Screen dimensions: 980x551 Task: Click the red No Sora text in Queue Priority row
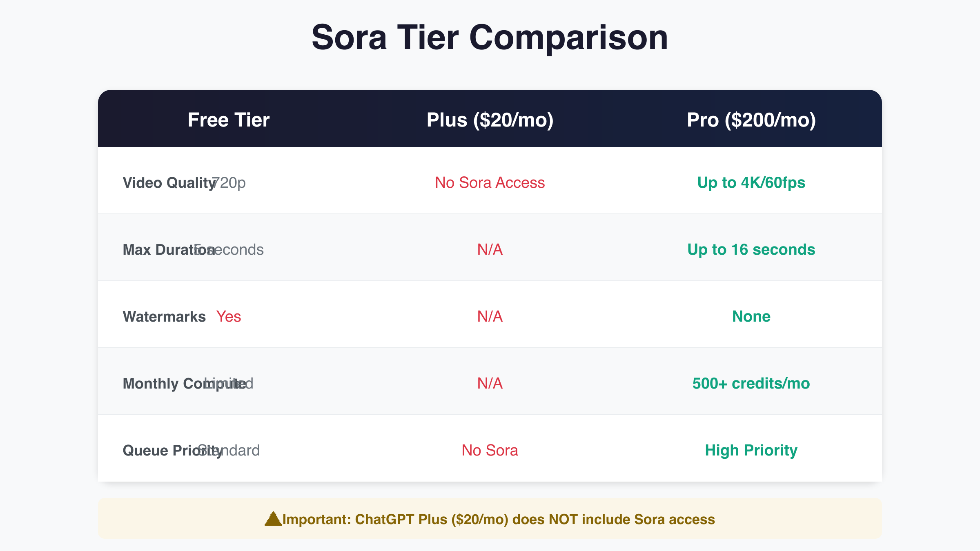pyautogui.click(x=490, y=451)
